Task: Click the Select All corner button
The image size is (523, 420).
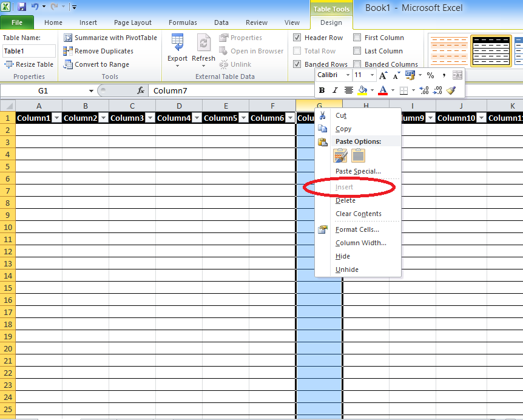Action: coord(8,106)
